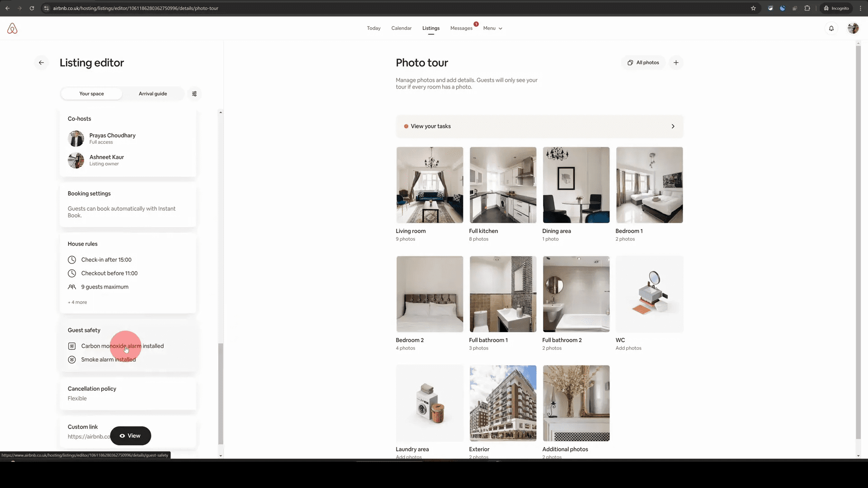Image resolution: width=868 pixels, height=488 pixels.
Task: Click 'Checkout before 11:00' text
Action: (109, 273)
